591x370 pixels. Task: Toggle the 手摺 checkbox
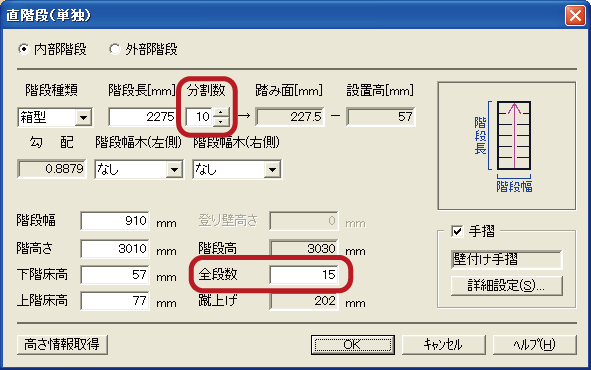457,231
